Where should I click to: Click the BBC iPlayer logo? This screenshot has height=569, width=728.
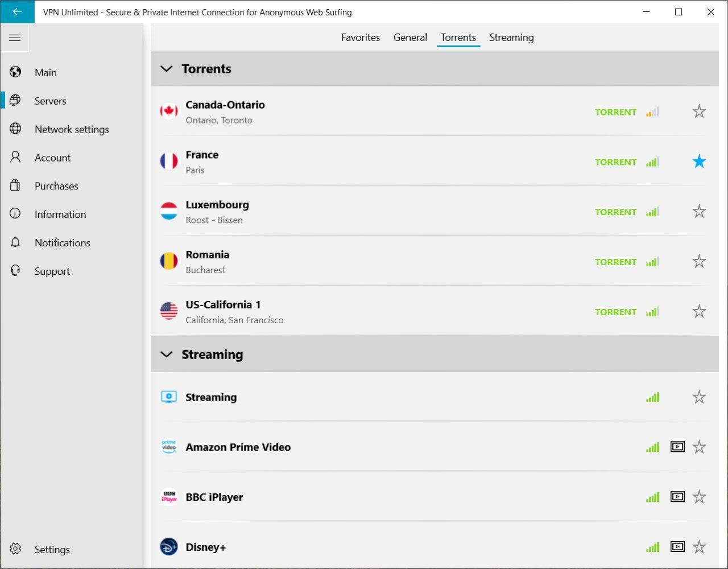[x=169, y=497]
